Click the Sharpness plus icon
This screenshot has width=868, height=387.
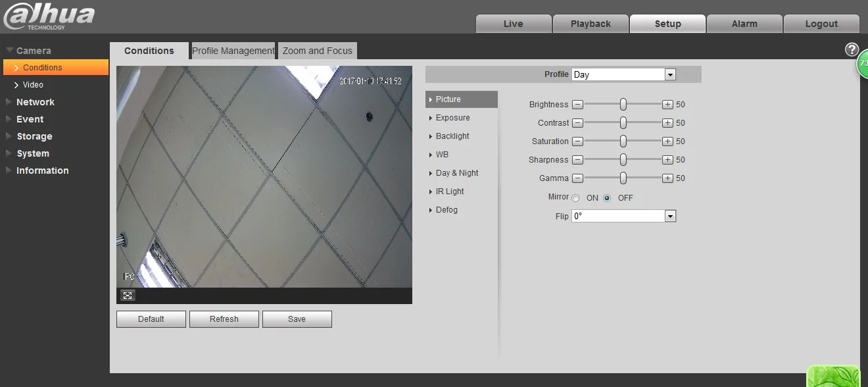[667, 160]
